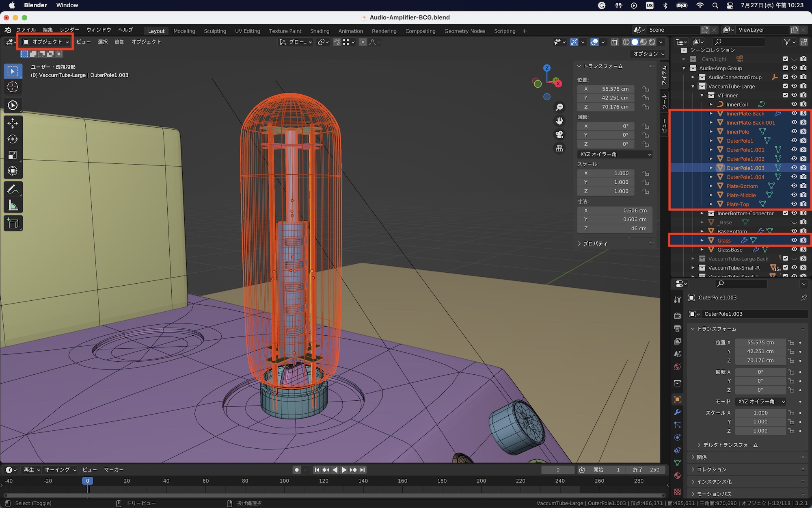Click the 3D cursor tool

pos(13,87)
